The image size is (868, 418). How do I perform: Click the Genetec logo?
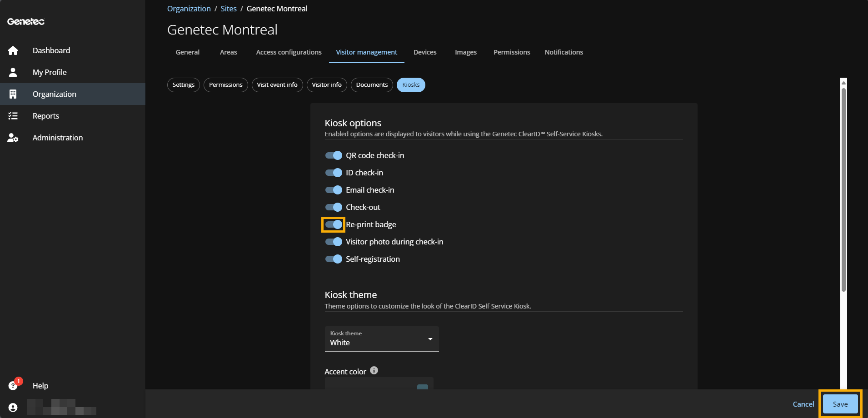point(26,21)
